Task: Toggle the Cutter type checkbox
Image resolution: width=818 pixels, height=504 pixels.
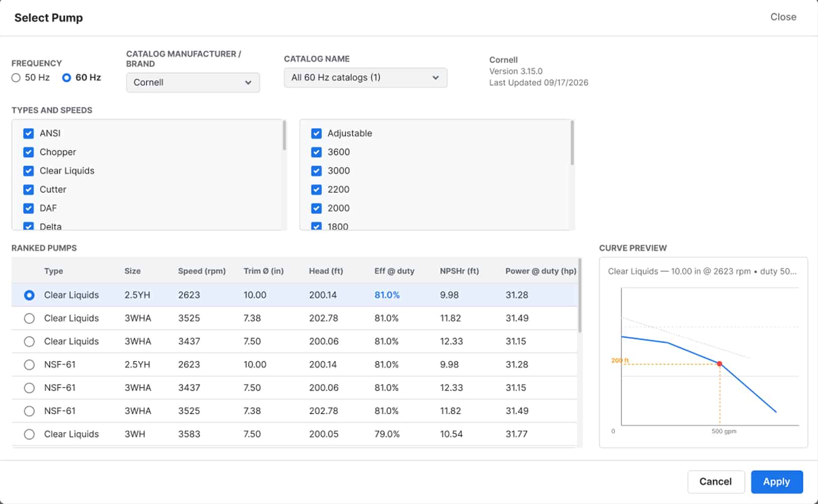Action: (x=29, y=190)
